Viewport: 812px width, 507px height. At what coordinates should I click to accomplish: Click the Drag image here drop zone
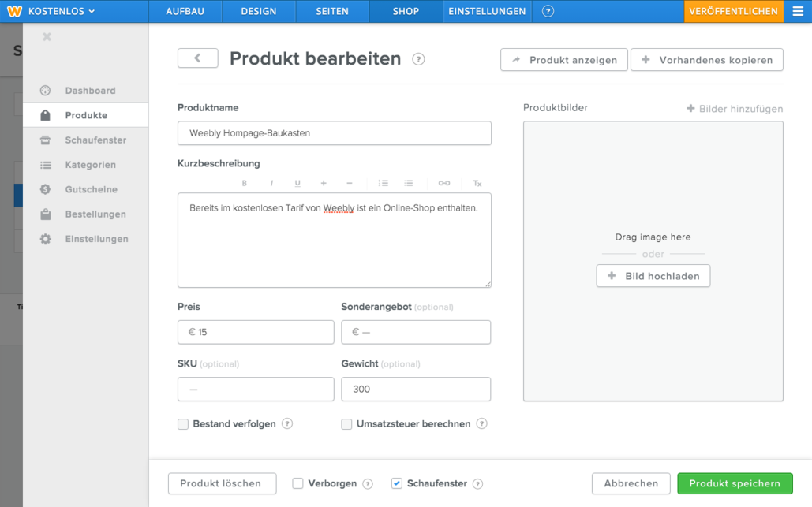[653, 261]
